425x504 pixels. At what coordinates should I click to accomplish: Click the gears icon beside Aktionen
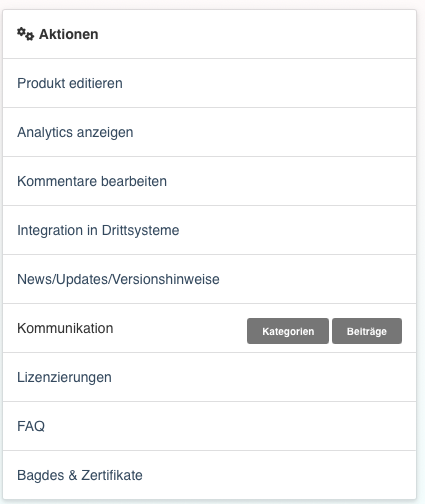(26, 34)
